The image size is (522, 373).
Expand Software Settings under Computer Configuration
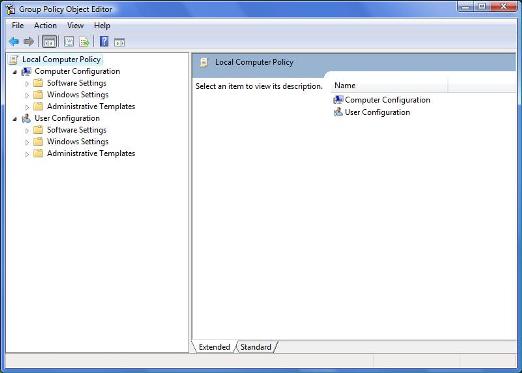[27, 84]
